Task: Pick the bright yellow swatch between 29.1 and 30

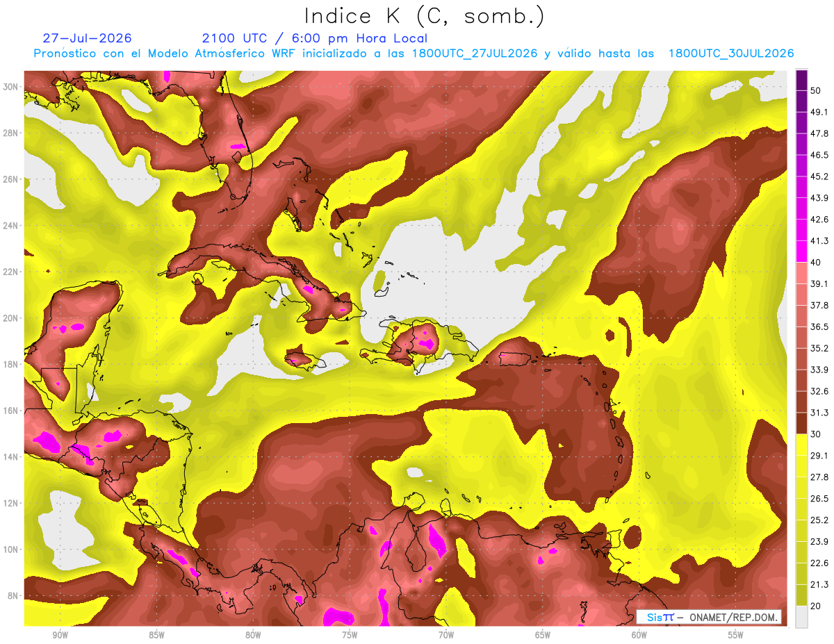Action: pos(801,445)
